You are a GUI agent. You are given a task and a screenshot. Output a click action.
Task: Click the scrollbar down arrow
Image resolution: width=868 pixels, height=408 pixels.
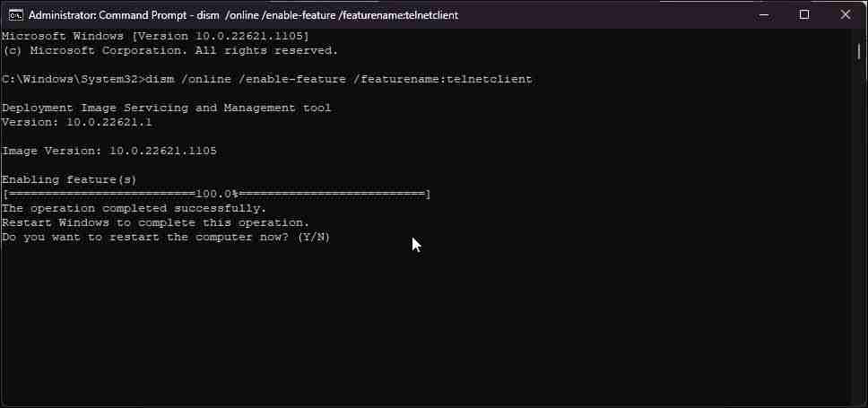click(x=860, y=401)
